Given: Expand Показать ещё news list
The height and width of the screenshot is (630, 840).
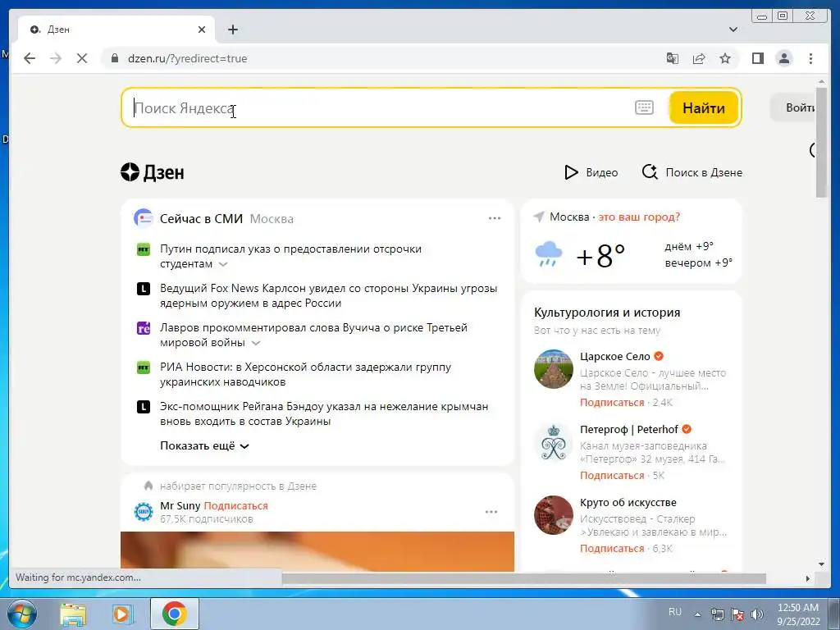Looking at the screenshot, I should [204, 445].
